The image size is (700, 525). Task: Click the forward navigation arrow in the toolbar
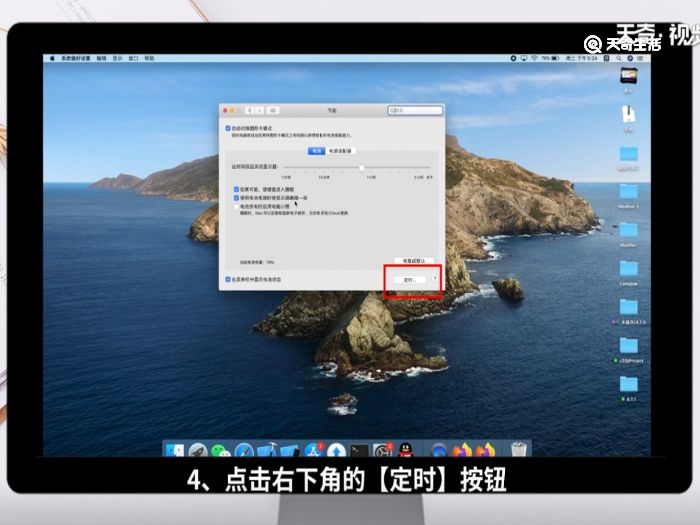pyautogui.click(x=260, y=110)
